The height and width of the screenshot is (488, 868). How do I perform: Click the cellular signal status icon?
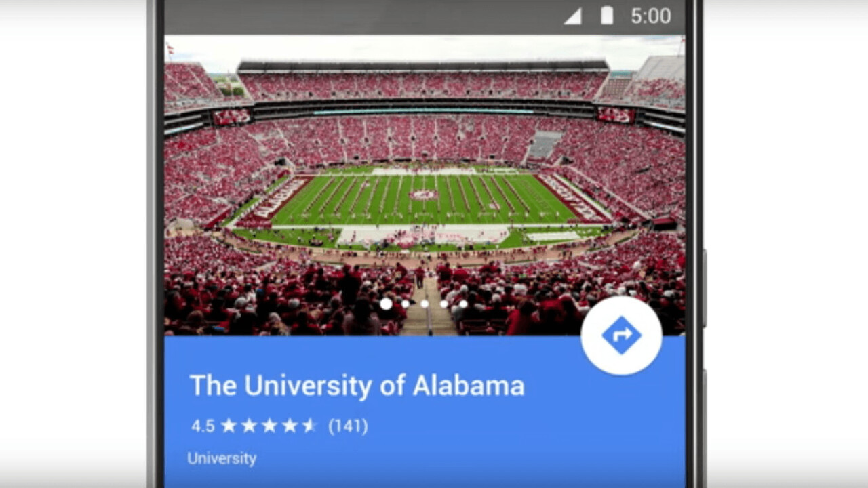pyautogui.click(x=573, y=16)
